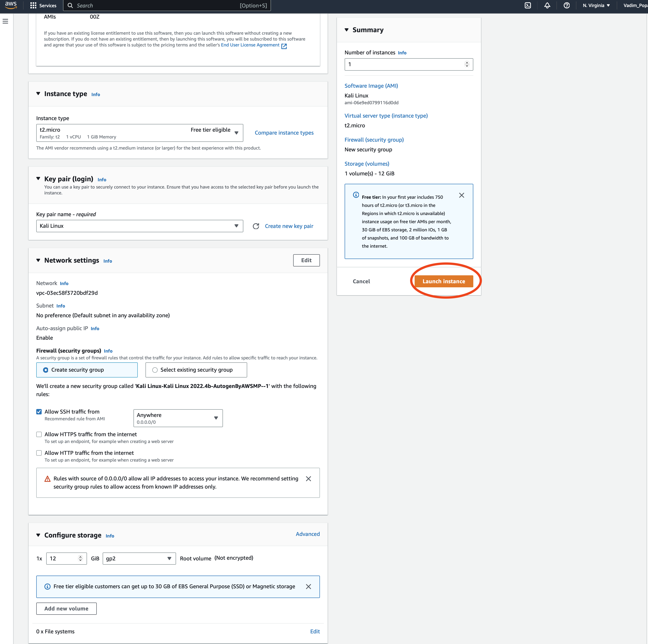Dismiss the free tier summary banner
The image size is (648, 644).
pos(462,195)
